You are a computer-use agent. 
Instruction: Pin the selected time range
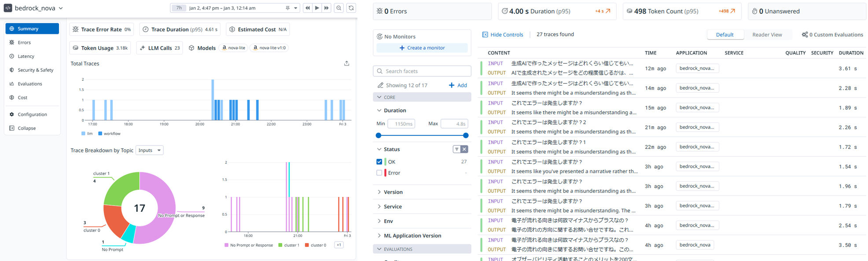tap(287, 8)
